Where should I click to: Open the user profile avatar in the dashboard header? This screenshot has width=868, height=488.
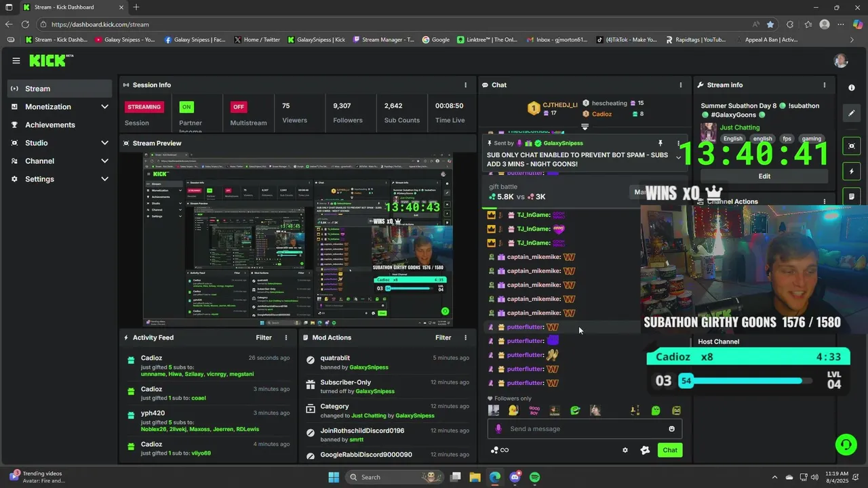tap(841, 60)
